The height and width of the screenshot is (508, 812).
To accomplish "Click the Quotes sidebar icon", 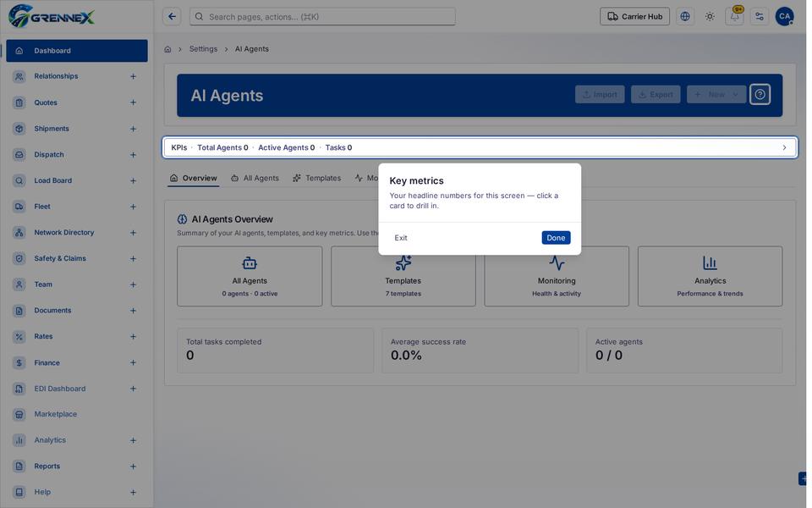I will (19, 102).
